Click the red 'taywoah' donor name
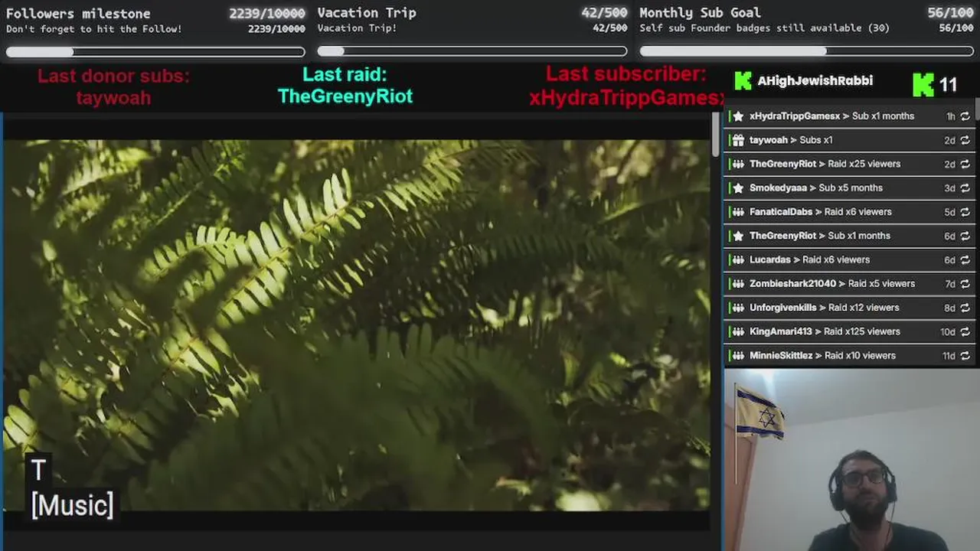This screenshot has height=551, width=980. [113, 98]
